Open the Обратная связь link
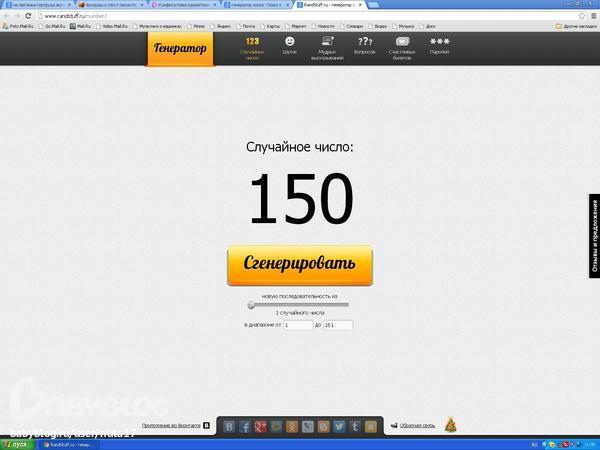 tap(417, 426)
